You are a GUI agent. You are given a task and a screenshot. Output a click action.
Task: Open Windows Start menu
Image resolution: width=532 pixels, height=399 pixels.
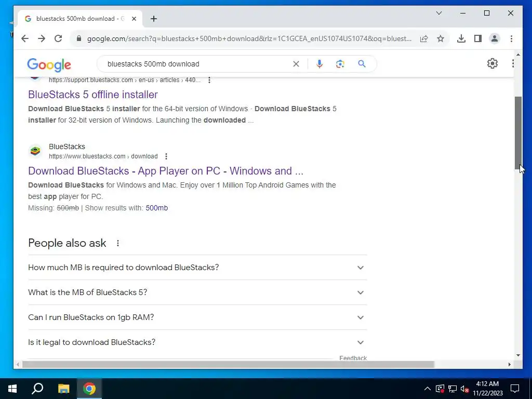coord(12,389)
